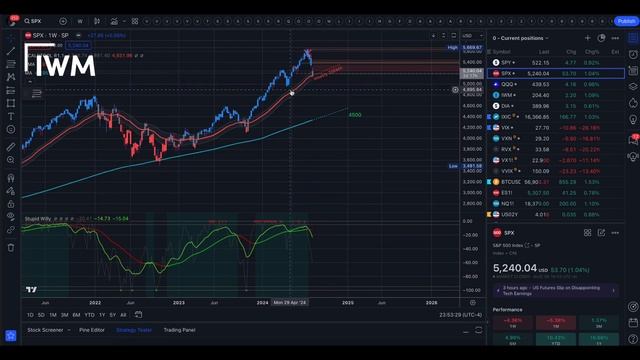
Task: Click the blue Publish button
Action: [626, 21]
